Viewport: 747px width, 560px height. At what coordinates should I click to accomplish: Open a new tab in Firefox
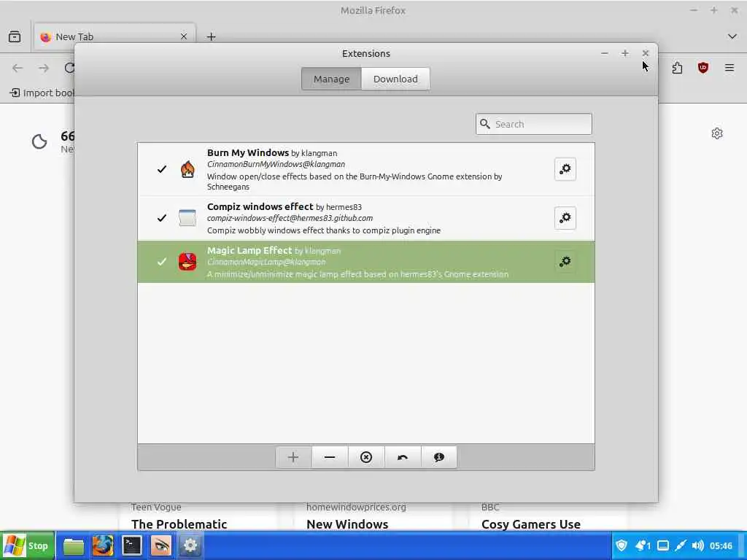pos(211,36)
